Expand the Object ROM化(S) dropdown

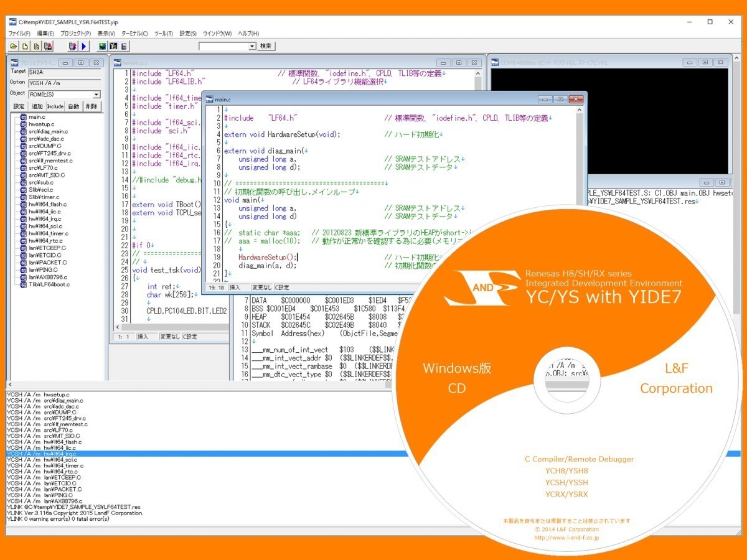tap(96, 95)
